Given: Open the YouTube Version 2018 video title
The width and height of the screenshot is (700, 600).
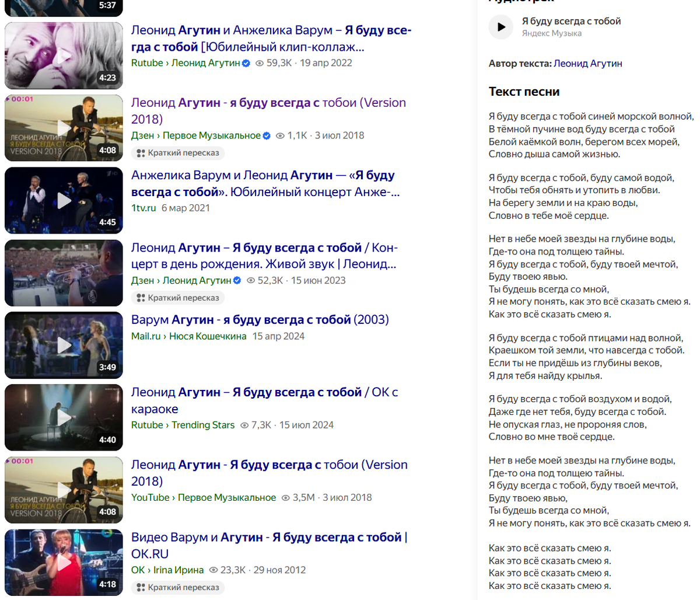Looking at the screenshot, I should 269,473.
